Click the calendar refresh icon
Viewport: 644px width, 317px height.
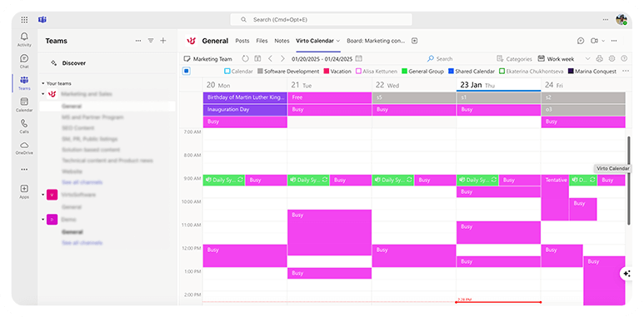(x=245, y=58)
